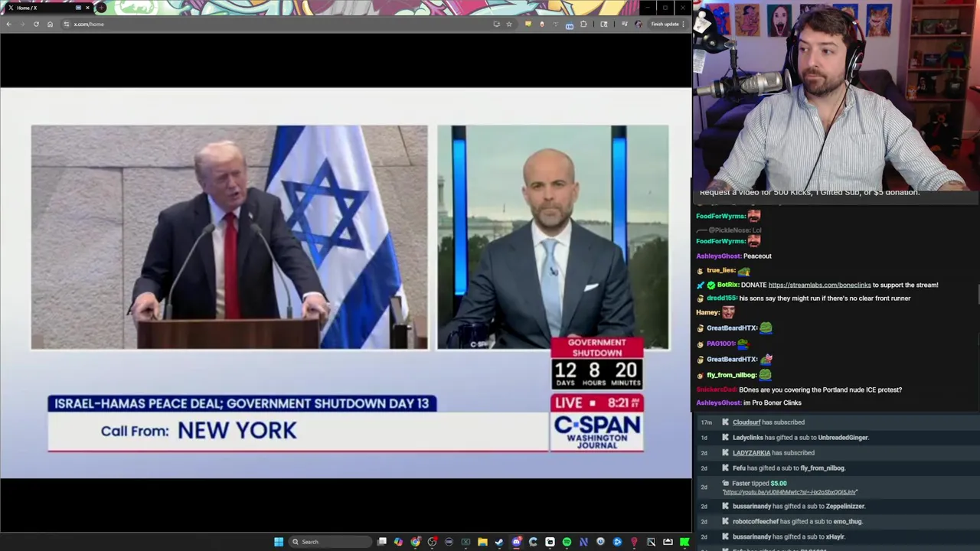View site information icon beside x.com/home

66,24
